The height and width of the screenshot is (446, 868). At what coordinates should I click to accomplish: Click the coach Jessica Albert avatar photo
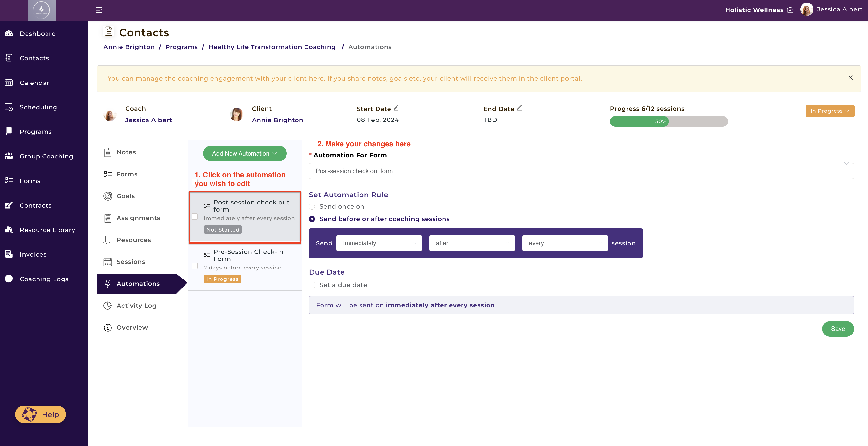(x=110, y=115)
